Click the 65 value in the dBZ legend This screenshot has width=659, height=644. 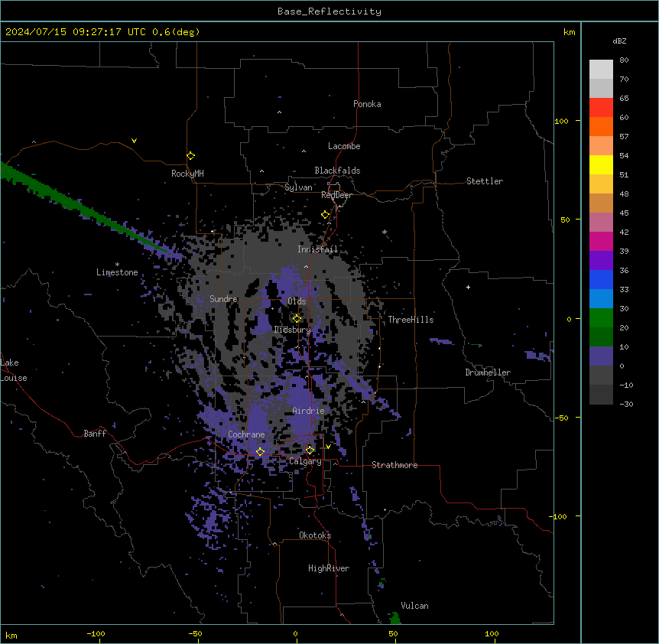pos(624,99)
